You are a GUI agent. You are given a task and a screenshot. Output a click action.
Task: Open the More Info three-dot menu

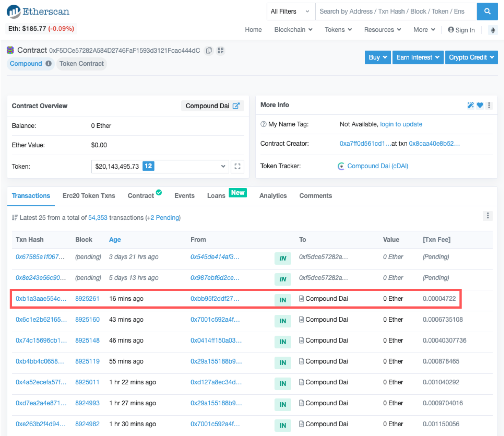coord(489,105)
